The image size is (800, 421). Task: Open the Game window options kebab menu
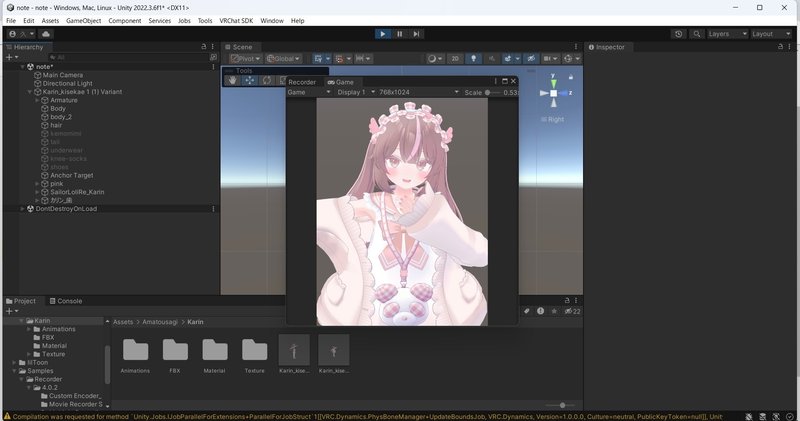[495, 81]
